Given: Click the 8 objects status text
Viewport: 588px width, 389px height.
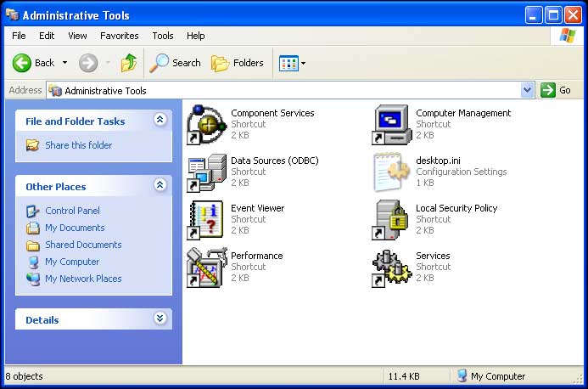Looking at the screenshot, I should click(x=24, y=376).
